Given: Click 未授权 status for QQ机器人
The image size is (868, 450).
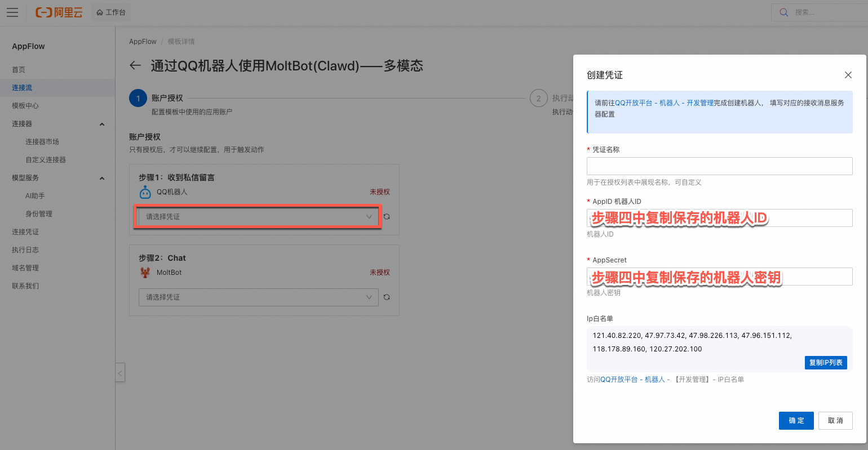Looking at the screenshot, I should [380, 192].
